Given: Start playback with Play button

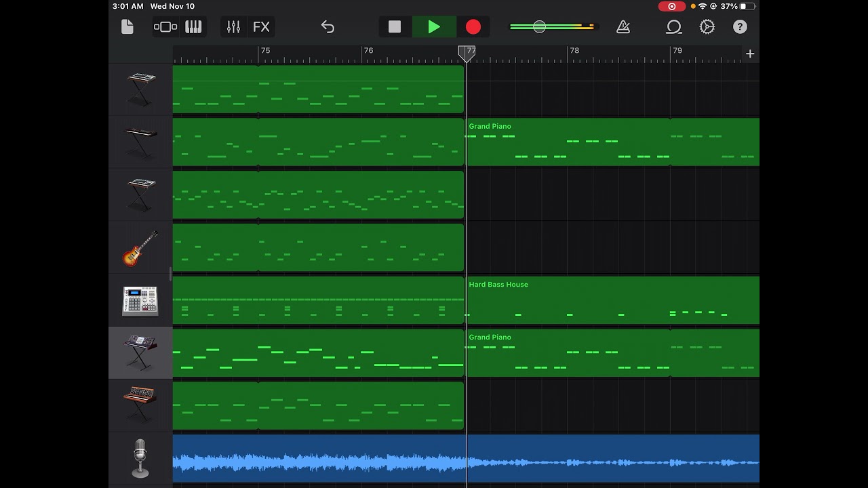Looking at the screenshot, I should tap(434, 27).
